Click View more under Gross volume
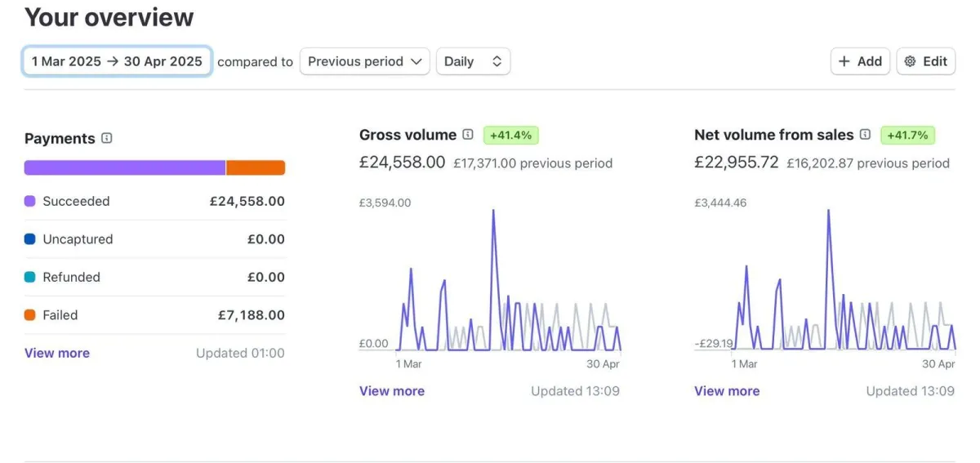This screenshot has width=980, height=463. pyautogui.click(x=392, y=391)
